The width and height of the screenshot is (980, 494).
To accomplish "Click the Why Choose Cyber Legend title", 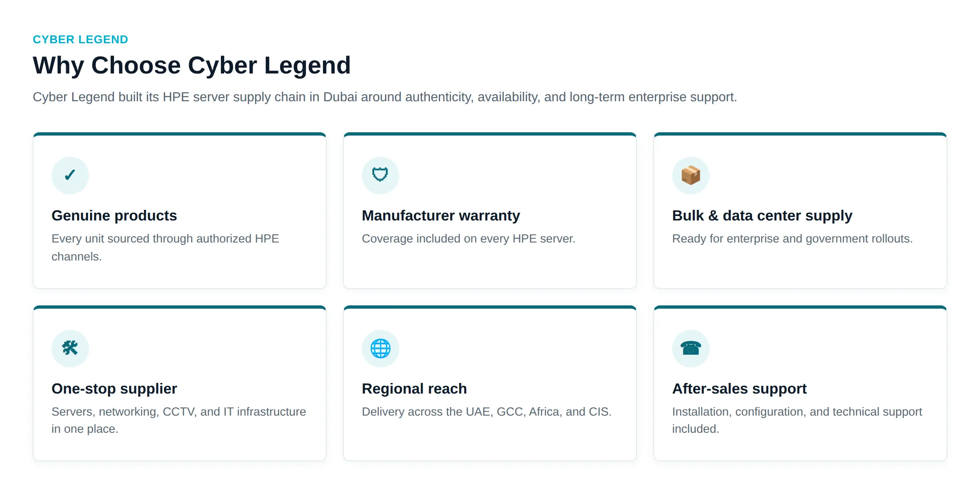I will [192, 65].
